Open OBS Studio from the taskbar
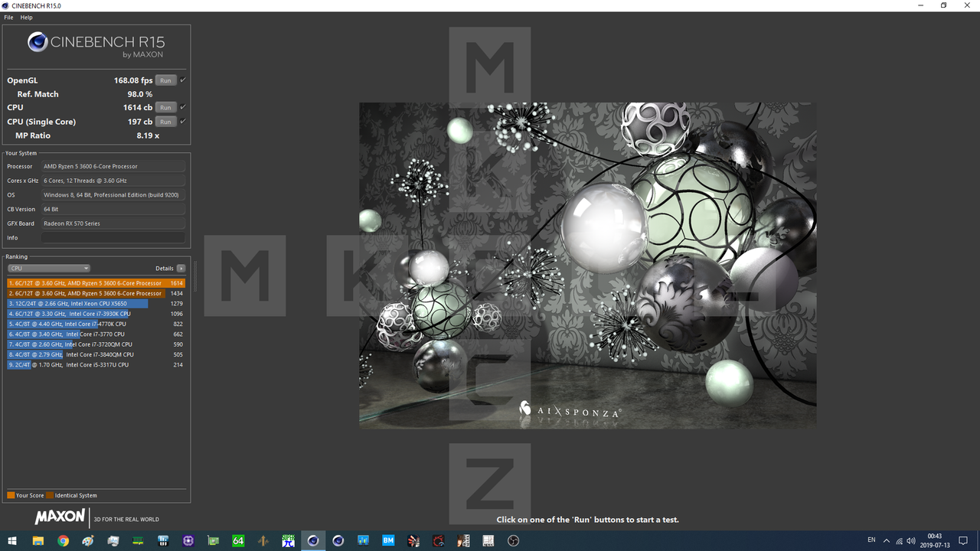Viewport: 980px width, 551px height. [514, 540]
